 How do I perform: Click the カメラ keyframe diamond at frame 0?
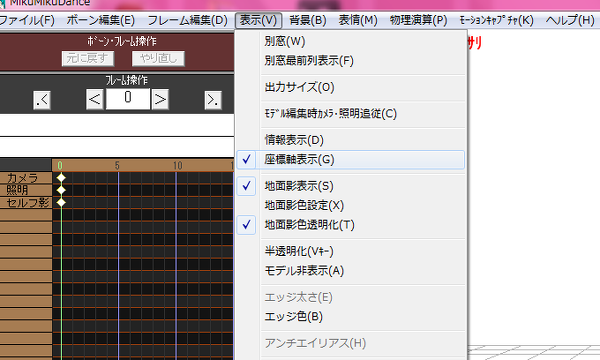click(61, 178)
